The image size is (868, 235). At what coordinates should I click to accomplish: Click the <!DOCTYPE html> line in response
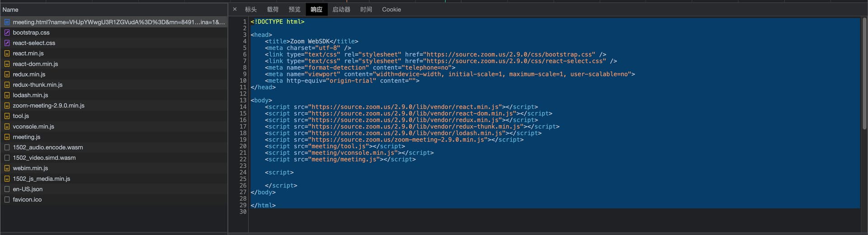click(278, 22)
